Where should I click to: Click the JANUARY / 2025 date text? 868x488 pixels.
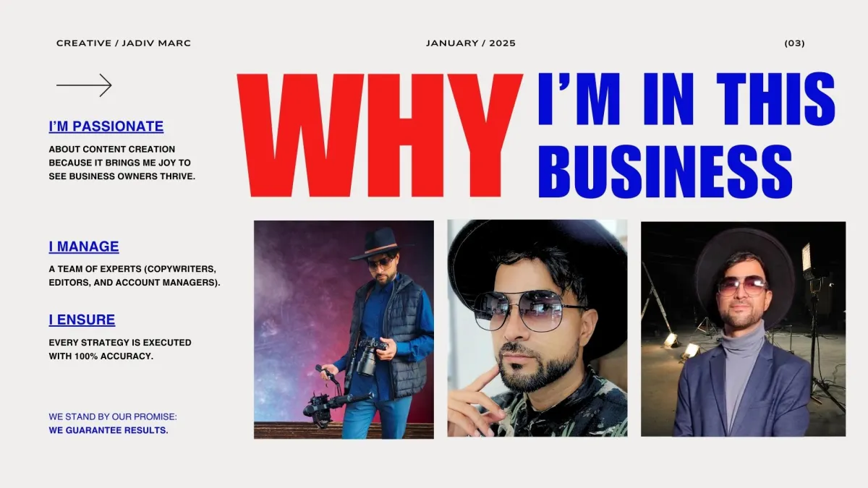[471, 43]
